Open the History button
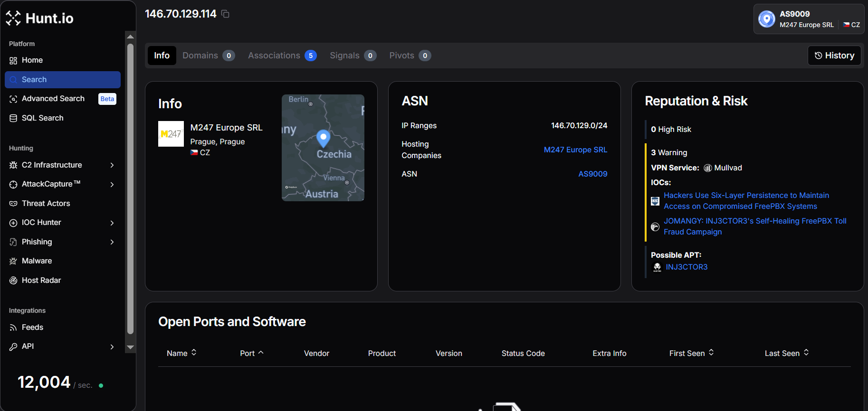The width and height of the screenshot is (868, 411). [834, 56]
